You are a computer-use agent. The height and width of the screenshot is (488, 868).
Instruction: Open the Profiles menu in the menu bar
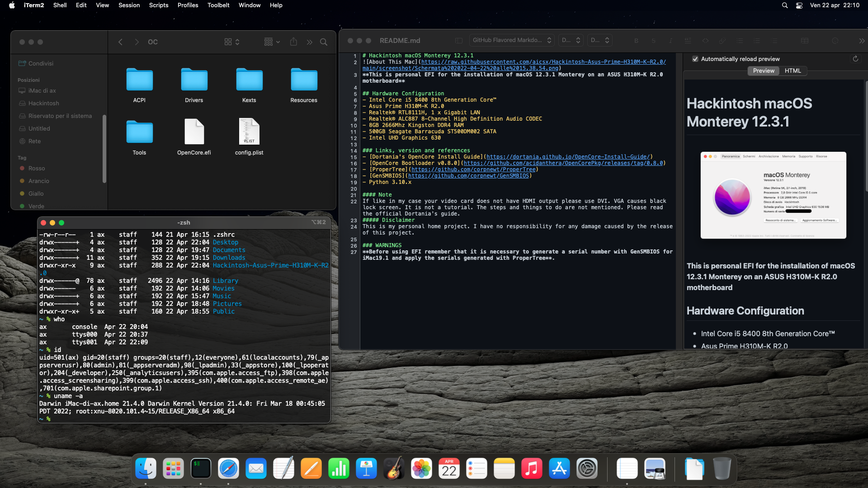188,5
